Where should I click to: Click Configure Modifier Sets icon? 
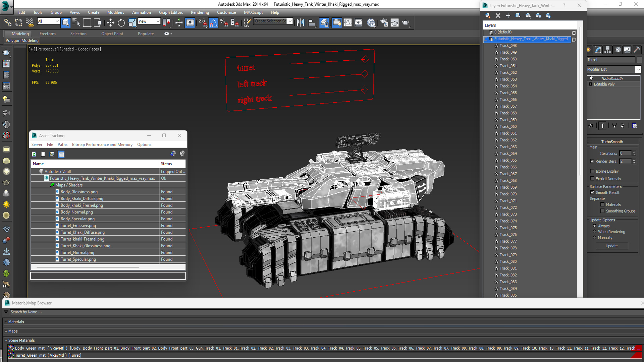click(x=634, y=126)
